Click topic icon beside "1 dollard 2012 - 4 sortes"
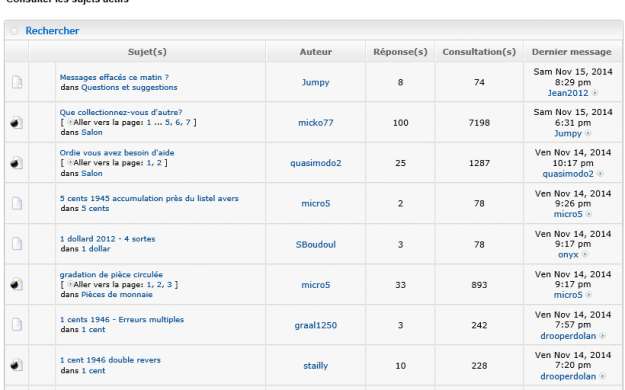 17,244
